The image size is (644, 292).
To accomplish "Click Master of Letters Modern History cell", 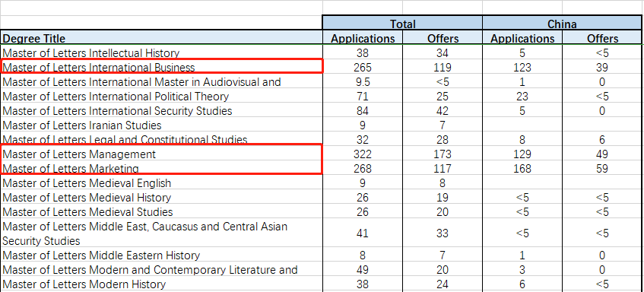I will tap(161, 284).
